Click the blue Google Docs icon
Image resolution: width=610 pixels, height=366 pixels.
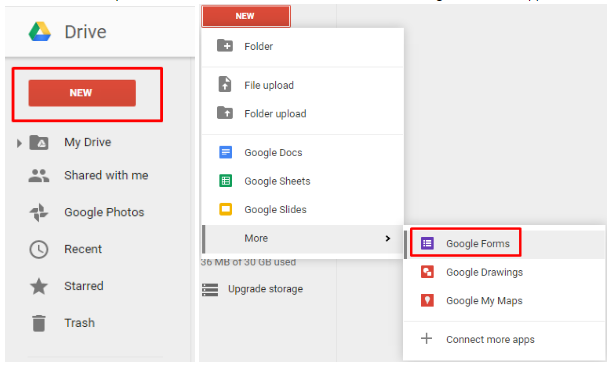[x=226, y=152]
